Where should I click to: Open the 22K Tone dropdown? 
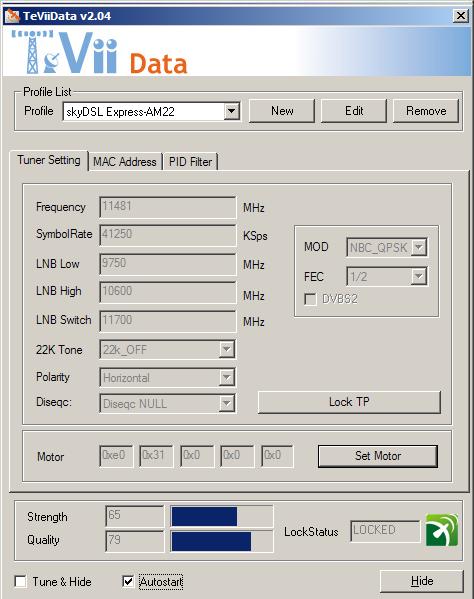coord(226,349)
